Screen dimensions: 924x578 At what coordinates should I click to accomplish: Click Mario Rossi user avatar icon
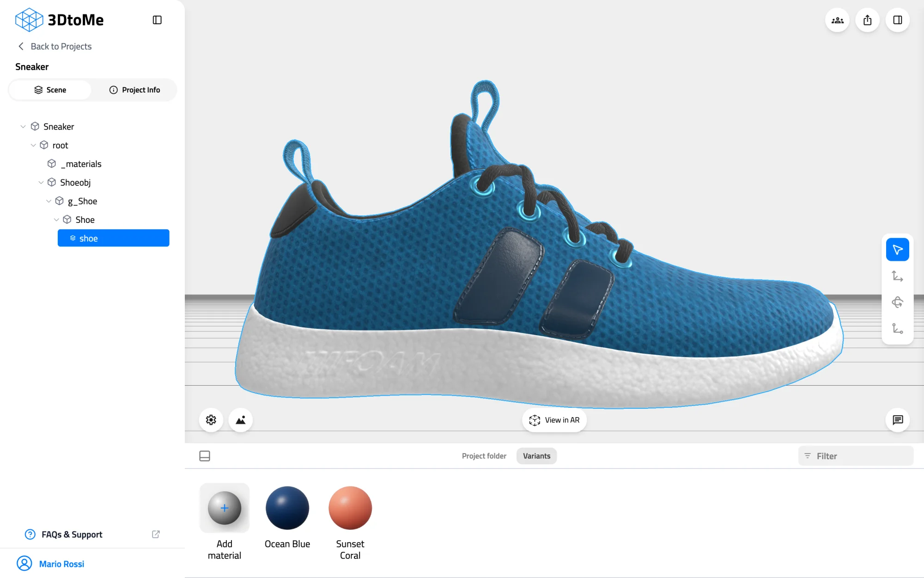(x=24, y=564)
